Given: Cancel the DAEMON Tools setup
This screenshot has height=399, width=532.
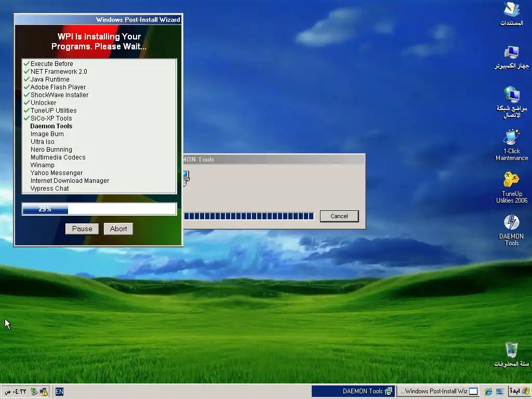Looking at the screenshot, I should [339, 216].
